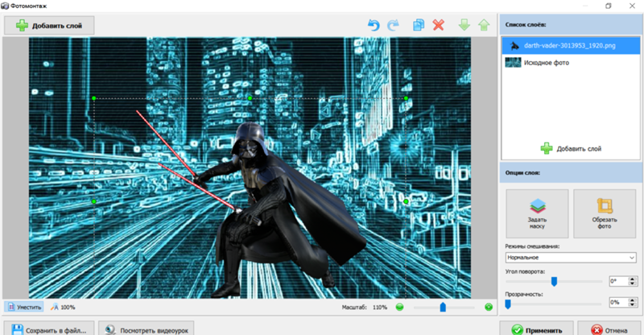Click the Исходное фото layer thumbnail

(x=513, y=63)
